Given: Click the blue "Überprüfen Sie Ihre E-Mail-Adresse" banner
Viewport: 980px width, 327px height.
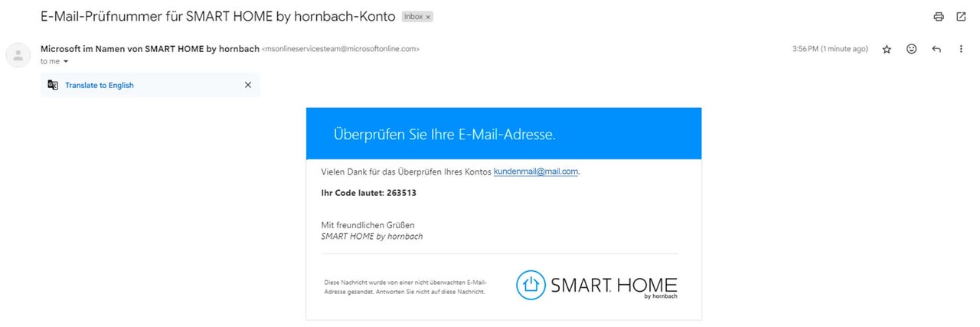Looking at the screenshot, I should pyautogui.click(x=503, y=134).
